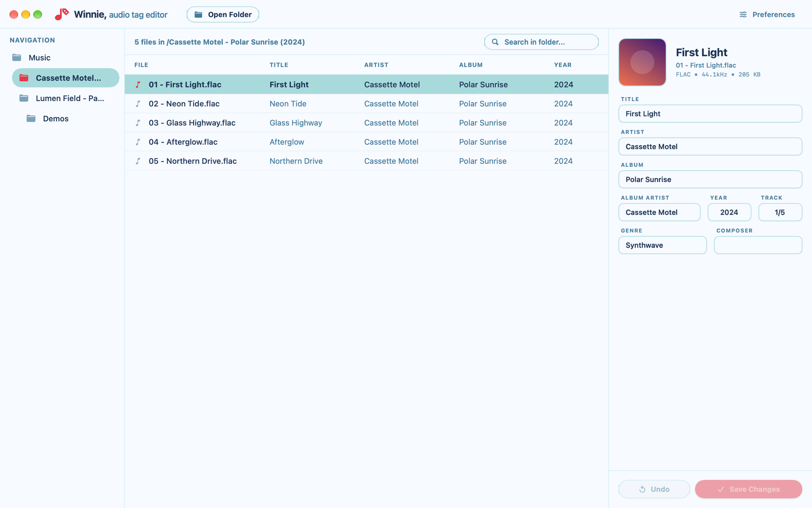
Task: Click the Undo arrow icon
Action: 642,489
